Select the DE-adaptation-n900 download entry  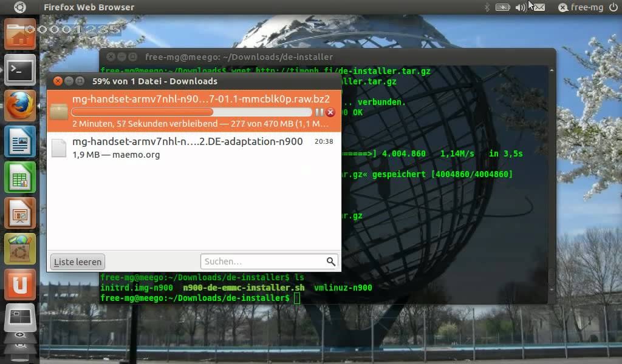tap(194, 148)
